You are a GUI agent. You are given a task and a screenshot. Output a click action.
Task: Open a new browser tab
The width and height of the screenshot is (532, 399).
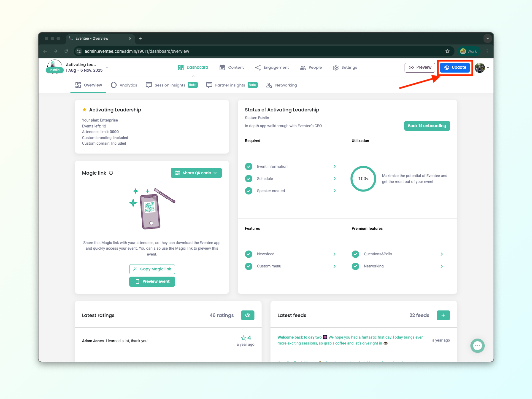141,38
